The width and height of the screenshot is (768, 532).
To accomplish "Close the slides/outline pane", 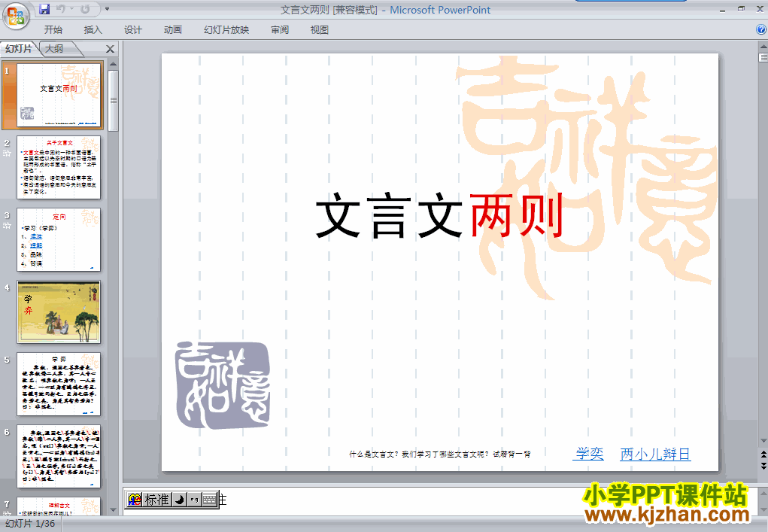I will (x=111, y=49).
